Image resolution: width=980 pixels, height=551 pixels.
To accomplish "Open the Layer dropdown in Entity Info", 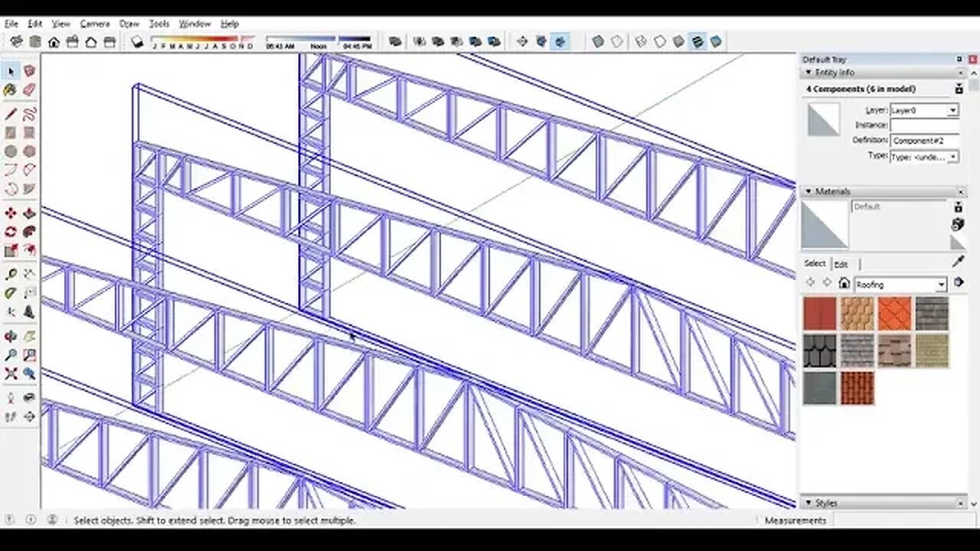I will pyautogui.click(x=952, y=110).
